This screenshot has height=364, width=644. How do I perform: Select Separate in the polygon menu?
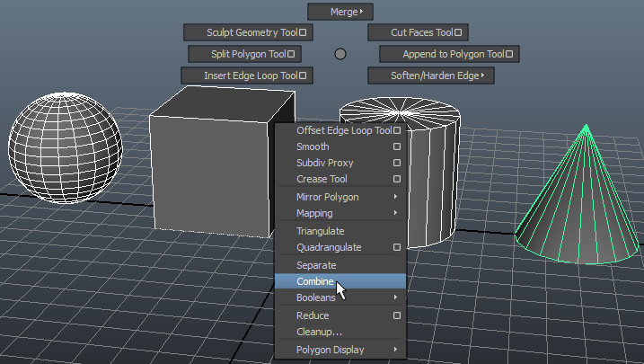316,265
